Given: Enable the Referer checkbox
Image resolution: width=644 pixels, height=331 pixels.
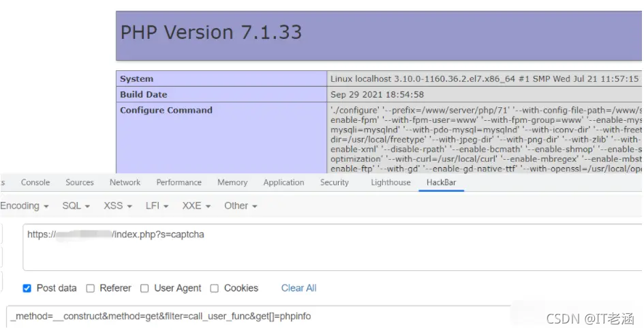Looking at the screenshot, I should [x=91, y=289].
